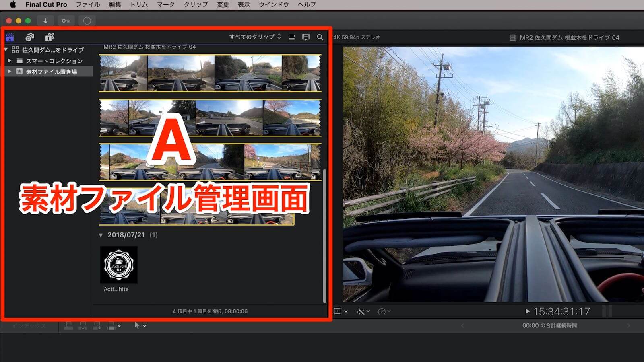This screenshot has height=362, width=644.
Task: Open the マーク menu
Action: pyautogui.click(x=166, y=4)
